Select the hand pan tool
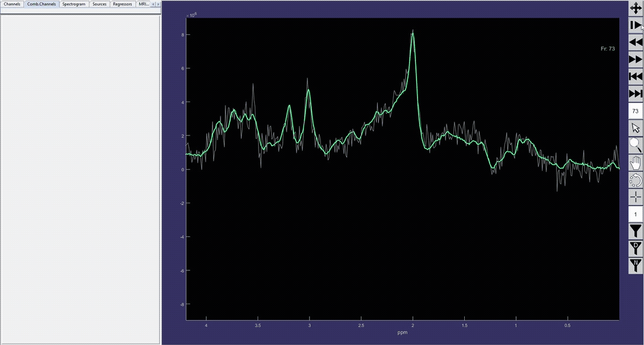The image size is (644, 345). click(635, 162)
